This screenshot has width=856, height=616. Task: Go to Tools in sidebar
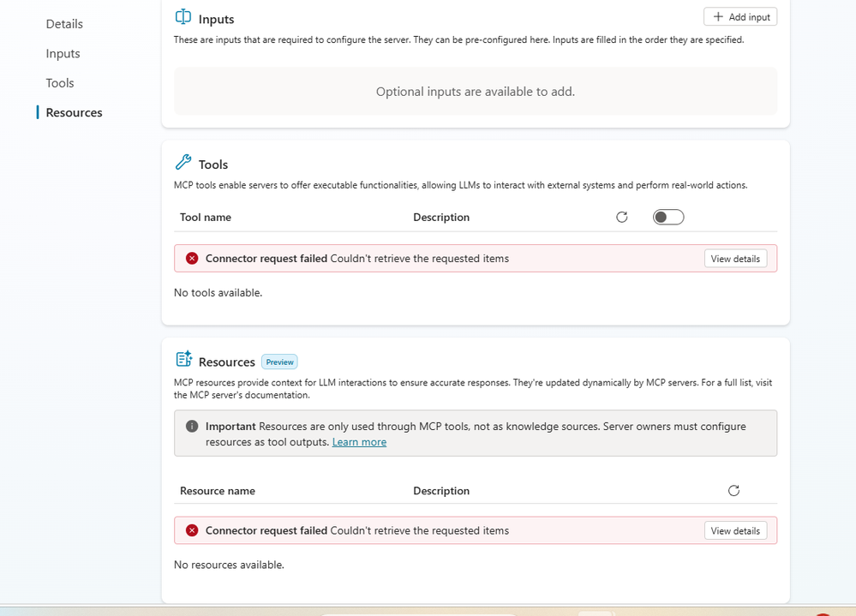pos(59,83)
